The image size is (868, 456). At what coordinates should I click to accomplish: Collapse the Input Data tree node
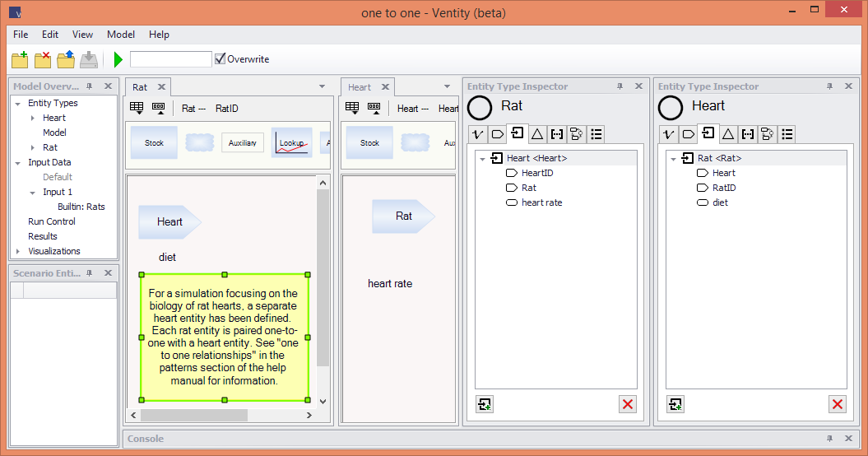click(18, 163)
